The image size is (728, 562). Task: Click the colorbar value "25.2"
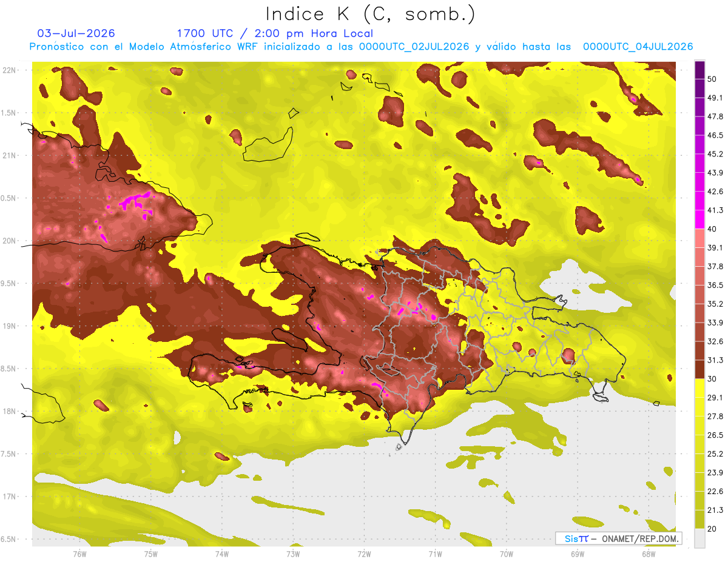click(x=715, y=453)
